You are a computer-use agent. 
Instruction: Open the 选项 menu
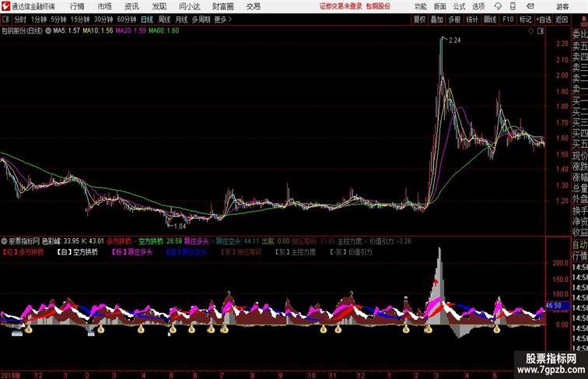coord(478,6)
